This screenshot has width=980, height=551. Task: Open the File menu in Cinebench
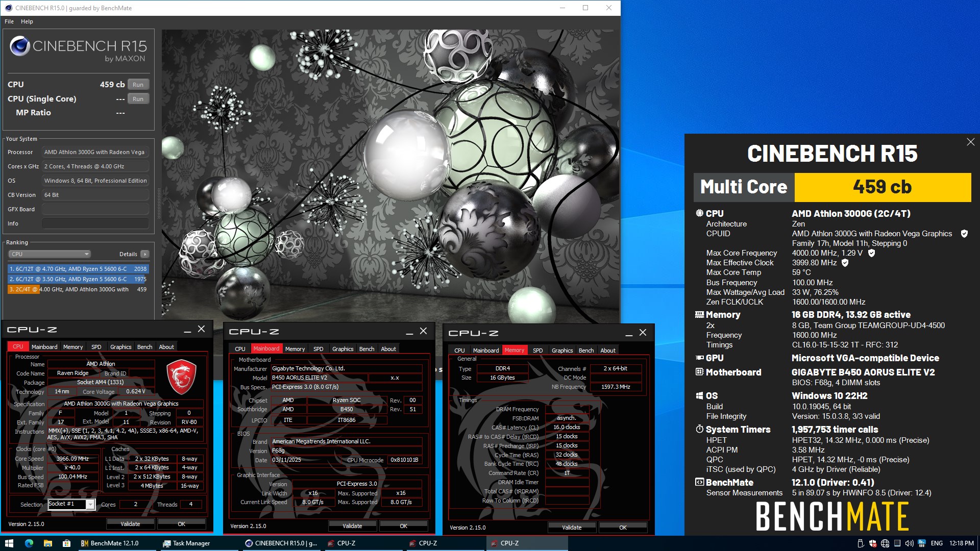(9, 21)
